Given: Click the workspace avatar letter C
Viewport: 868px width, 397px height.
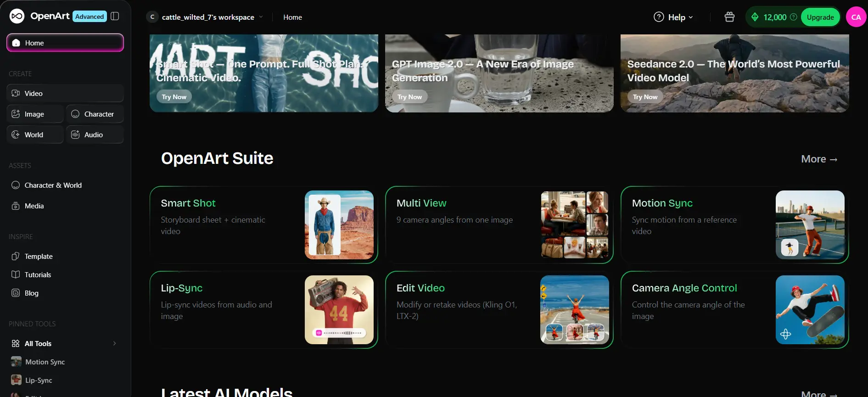Looking at the screenshot, I should [152, 17].
